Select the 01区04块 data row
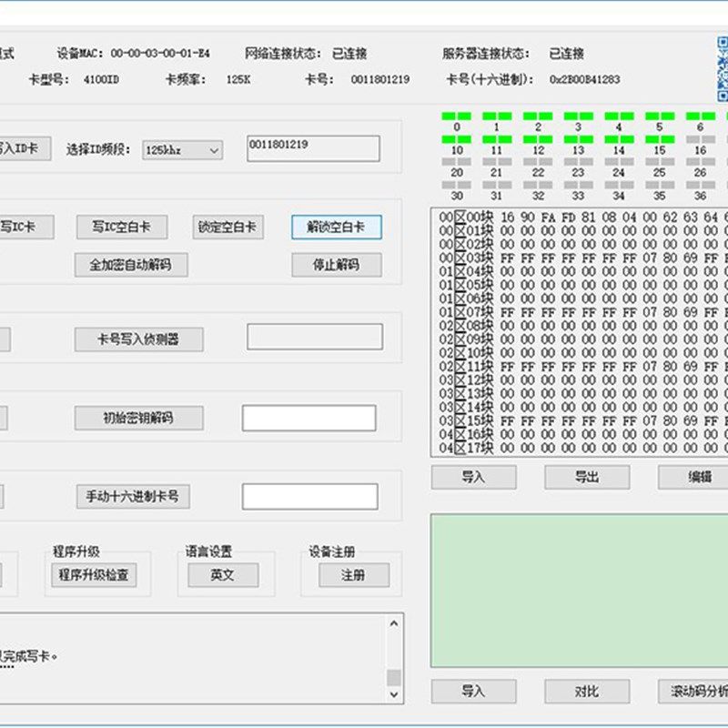This screenshot has width=728, height=728. pyautogui.click(x=583, y=271)
